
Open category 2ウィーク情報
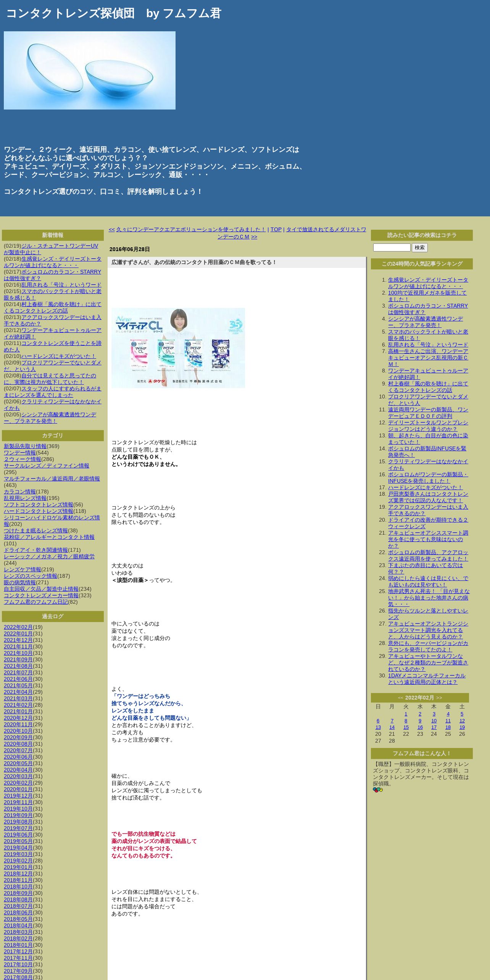click(23, 459)
